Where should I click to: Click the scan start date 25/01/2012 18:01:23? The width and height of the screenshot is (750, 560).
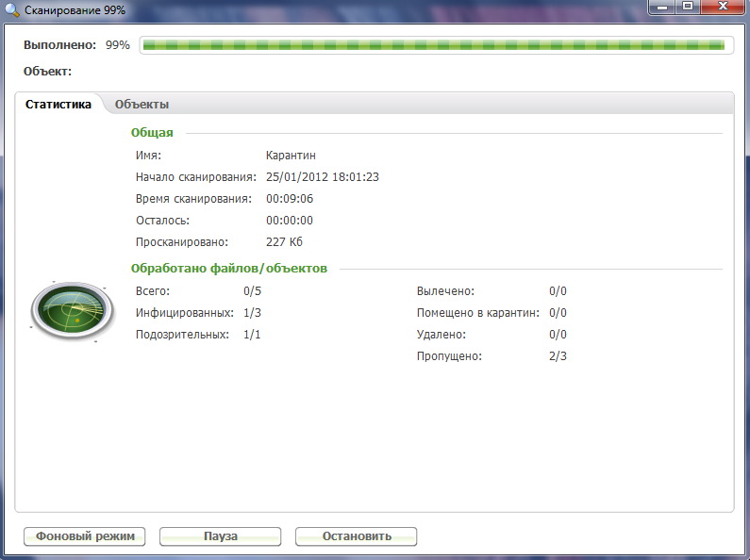pos(322,177)
